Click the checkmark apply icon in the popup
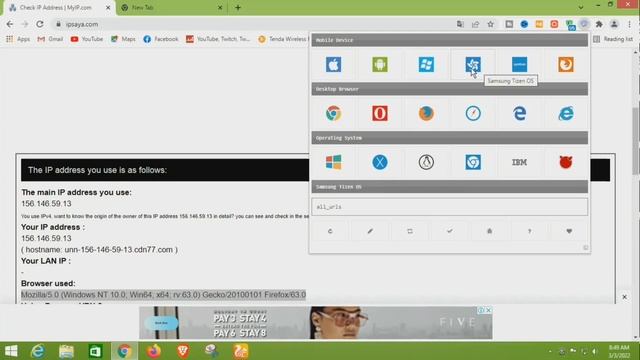 (450, 231)
